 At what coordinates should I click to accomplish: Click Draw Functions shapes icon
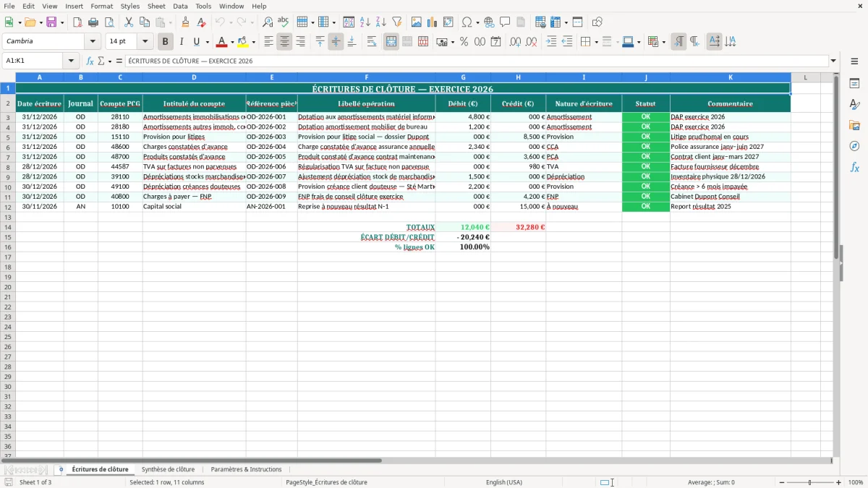pos(597,22)
